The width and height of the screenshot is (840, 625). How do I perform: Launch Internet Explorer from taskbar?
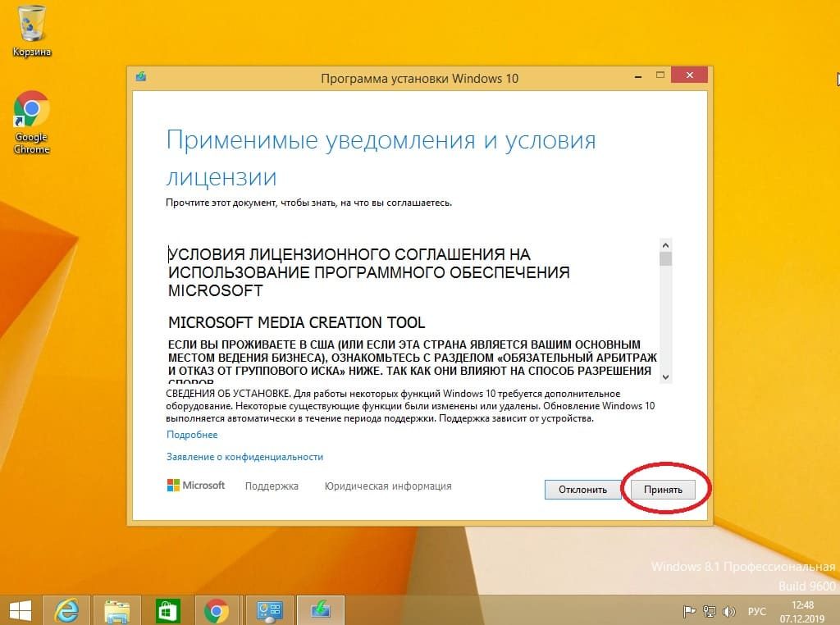pos(66,610)
